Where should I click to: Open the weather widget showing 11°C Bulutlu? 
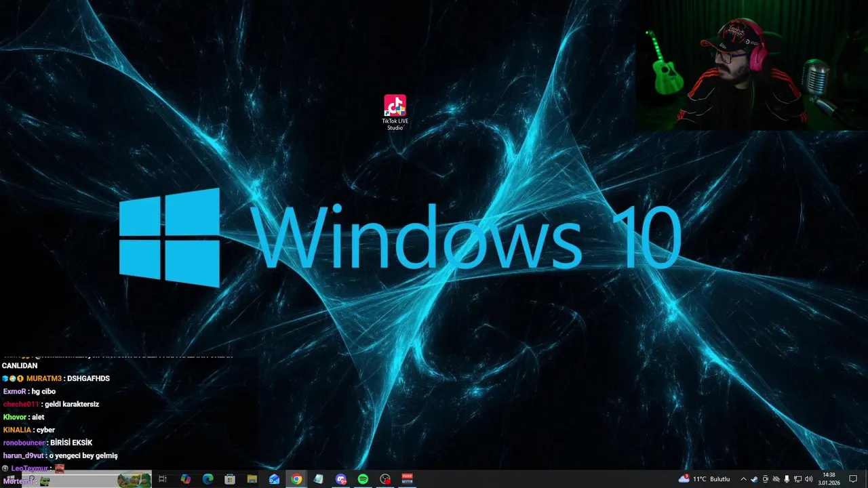pyautogui.click(x=704, y=479)
